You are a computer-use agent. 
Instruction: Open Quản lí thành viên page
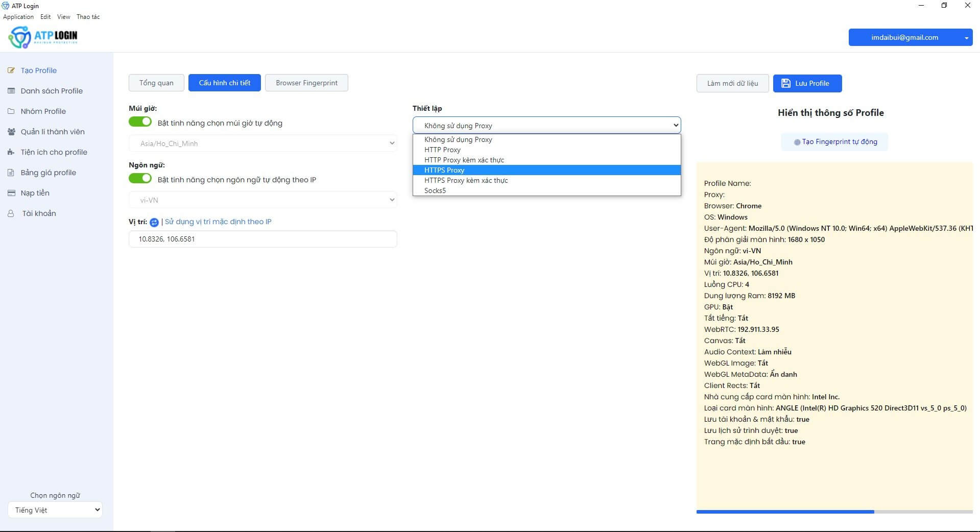pyautogui.click(x=53, y=132)
